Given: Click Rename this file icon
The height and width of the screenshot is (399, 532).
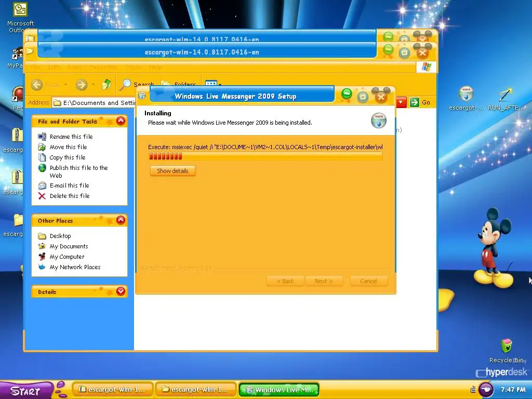Looking at the screenshot, I should point(42,137).
